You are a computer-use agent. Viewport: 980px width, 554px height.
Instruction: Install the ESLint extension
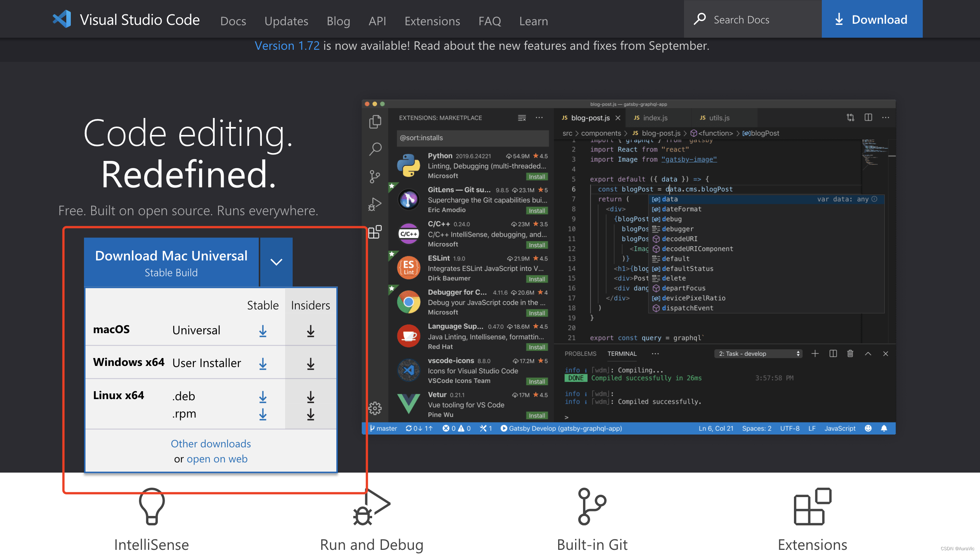537,279
